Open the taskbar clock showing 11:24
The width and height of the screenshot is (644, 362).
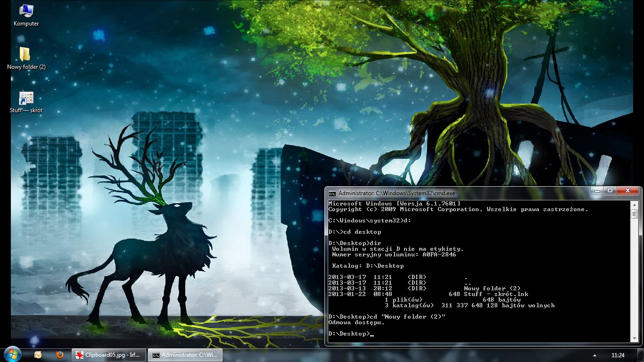pyautogui.click(x=618, y=355)
